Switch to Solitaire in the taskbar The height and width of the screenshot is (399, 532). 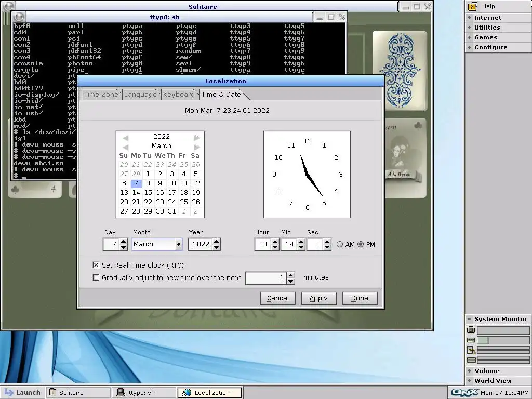click(78, 393)
